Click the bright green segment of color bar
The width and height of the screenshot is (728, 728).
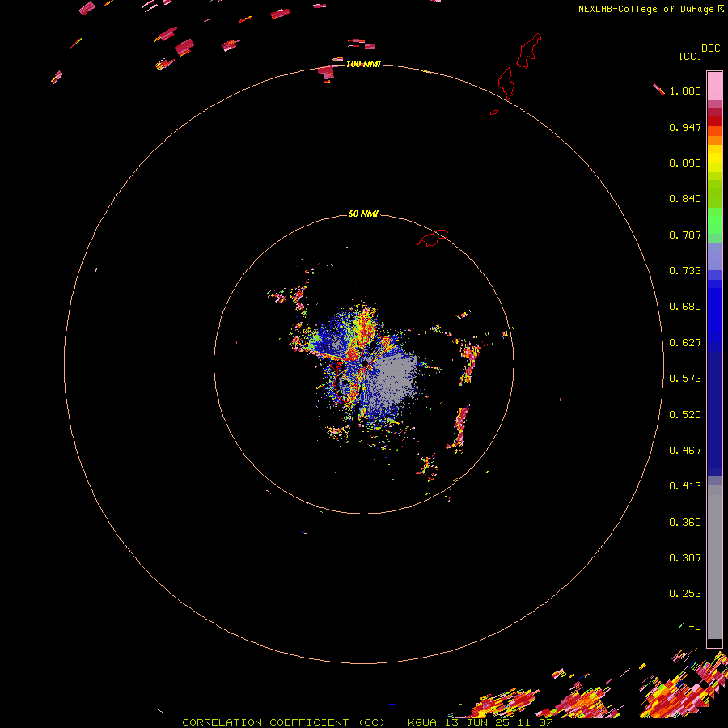click(x=714, y=221)
